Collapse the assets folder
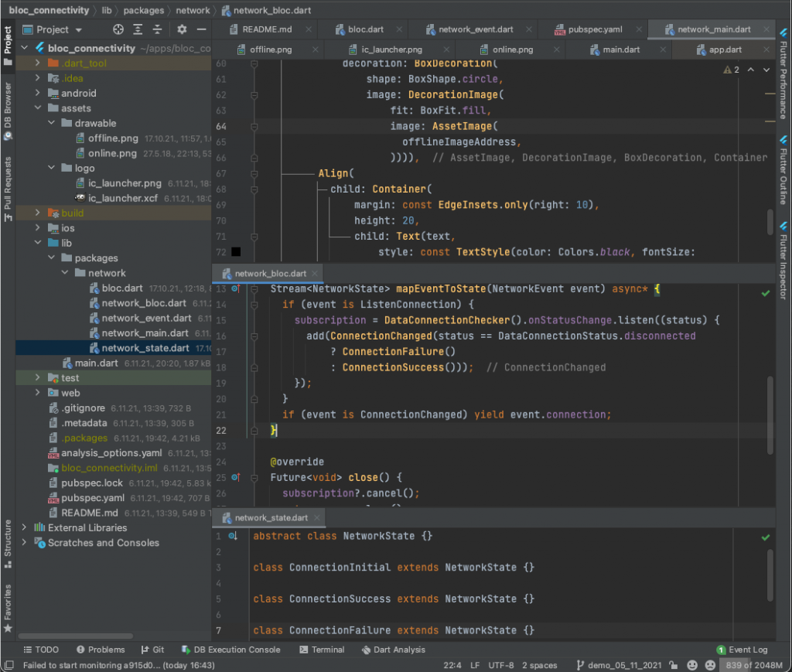Screen dimensions: 792x672 36,107
